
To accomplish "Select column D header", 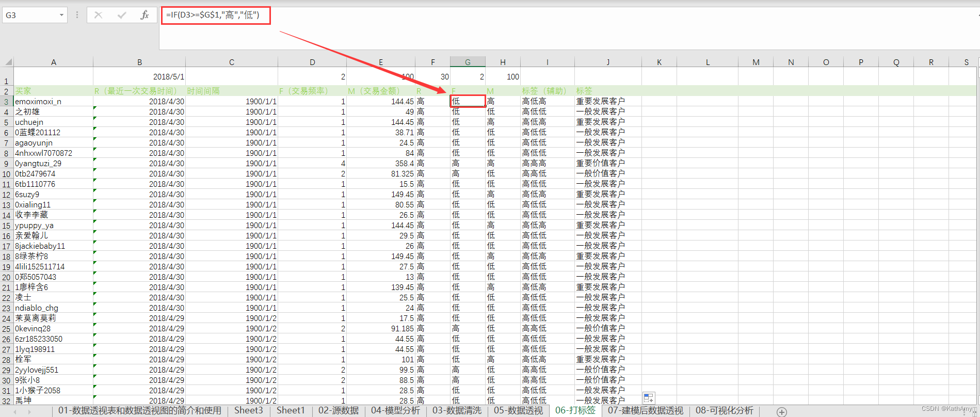I will (x=312, y=62).
